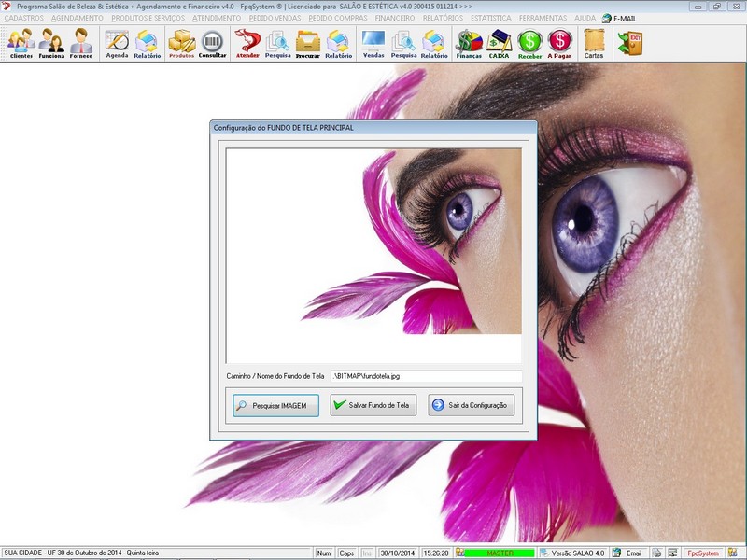Viewport: 747px width, 560px height.
Task: Click the Caminho / Nome do Fundo de Tela field
Action: click(427, 376)
